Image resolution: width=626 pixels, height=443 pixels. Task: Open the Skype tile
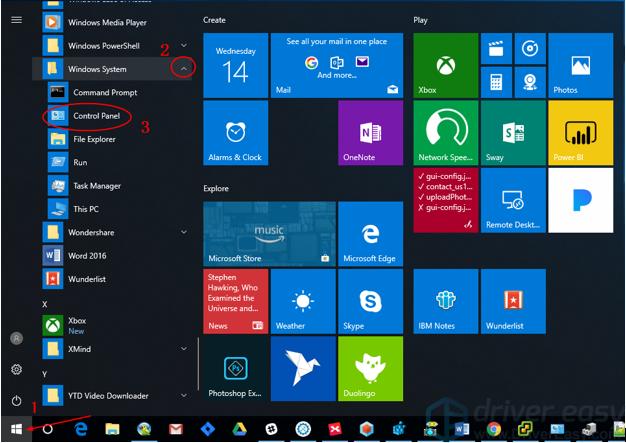(370, 300)
